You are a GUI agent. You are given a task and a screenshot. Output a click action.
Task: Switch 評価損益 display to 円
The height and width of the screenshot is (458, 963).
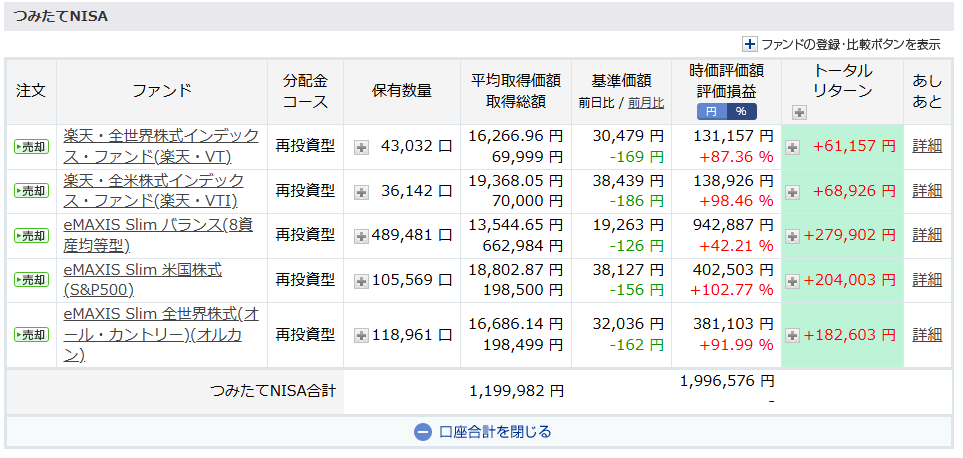click(x=712, y=112)
